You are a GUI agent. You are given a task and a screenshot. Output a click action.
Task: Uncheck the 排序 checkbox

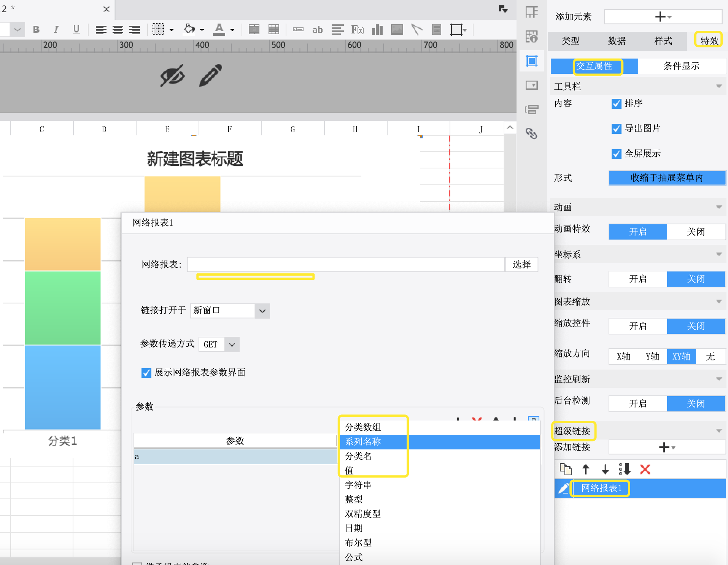(616, 103)
